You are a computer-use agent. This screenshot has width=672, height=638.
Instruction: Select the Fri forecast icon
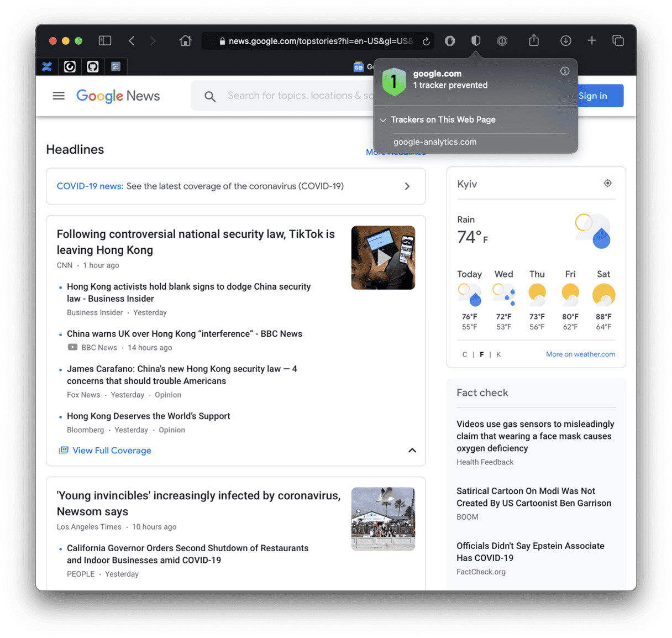tap(570, 295)
